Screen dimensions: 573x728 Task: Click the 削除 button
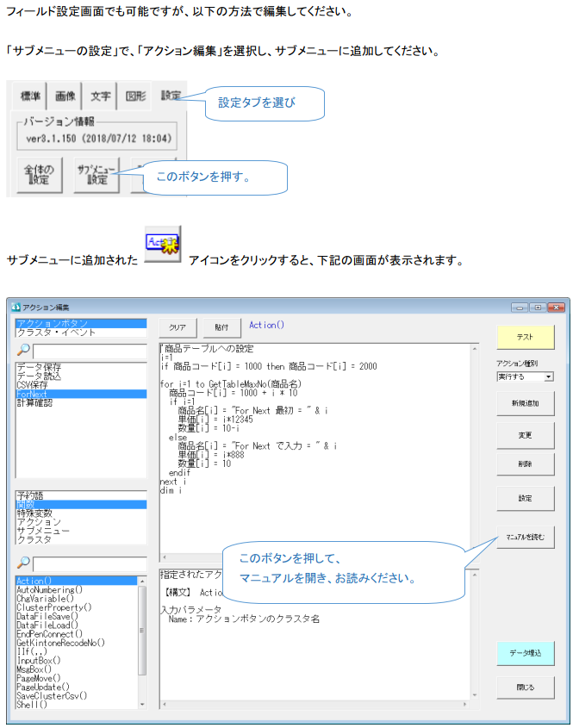[525, 464]
